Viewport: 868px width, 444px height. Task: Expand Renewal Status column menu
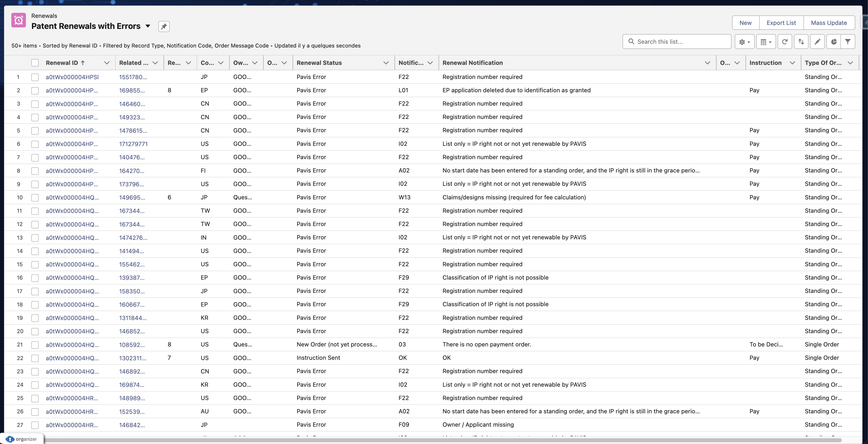click(x=386, y=63)
